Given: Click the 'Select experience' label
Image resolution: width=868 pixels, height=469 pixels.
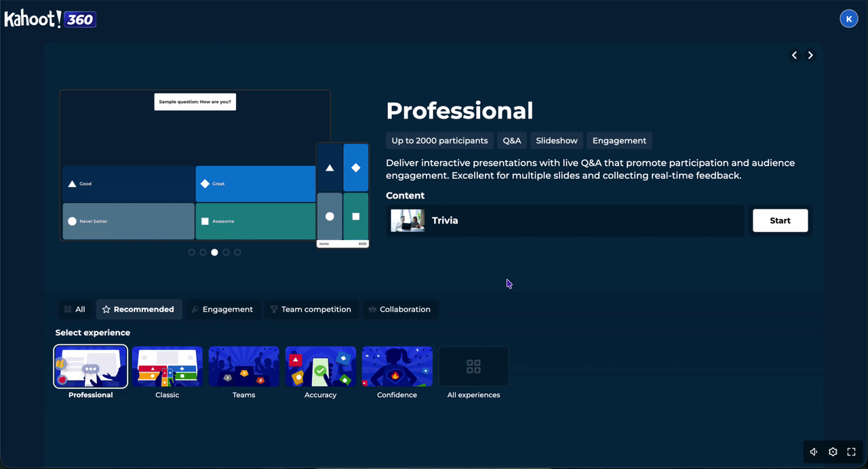Looking at the screenshot, I should coord(93,333).
